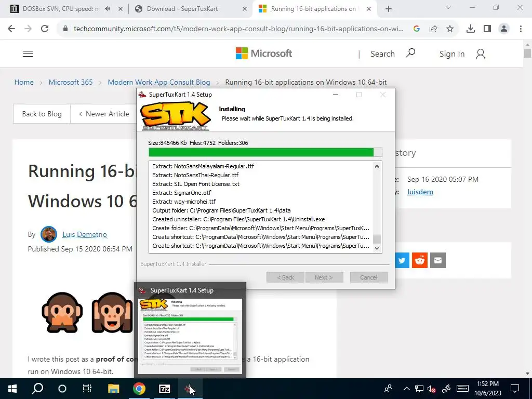This screenshot has width=532, height=399.
Task: Click the Back button in installer
Action: coord(285,277)
